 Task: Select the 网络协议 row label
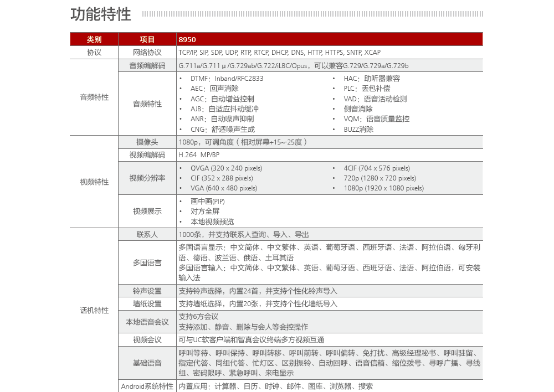tap(147, 53)
